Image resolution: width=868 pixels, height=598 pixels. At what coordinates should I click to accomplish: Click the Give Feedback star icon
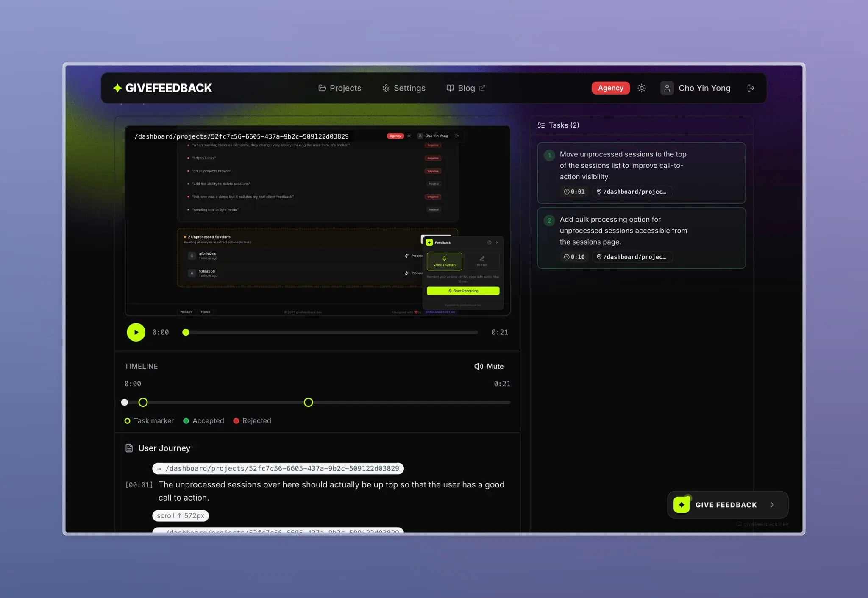click(682, 505)
